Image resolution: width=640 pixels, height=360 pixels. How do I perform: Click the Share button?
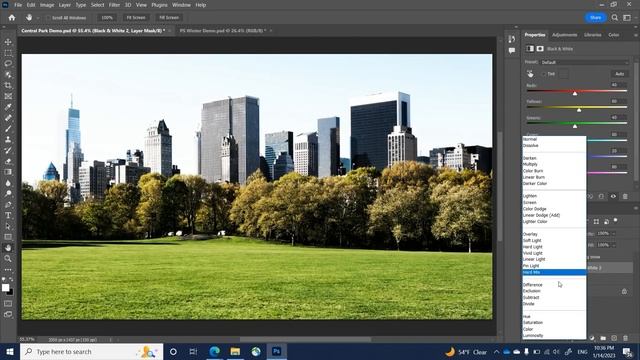coord(596,18)
